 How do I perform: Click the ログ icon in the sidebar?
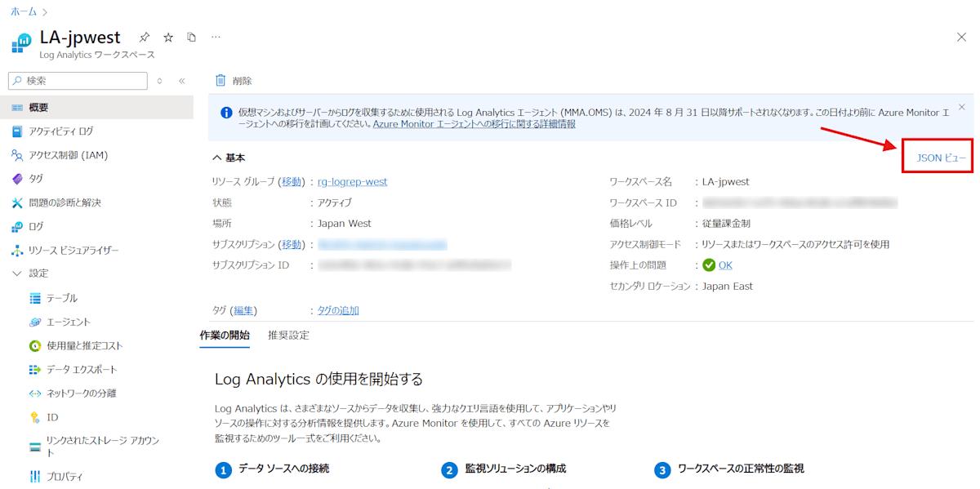[x=17, y=226]
